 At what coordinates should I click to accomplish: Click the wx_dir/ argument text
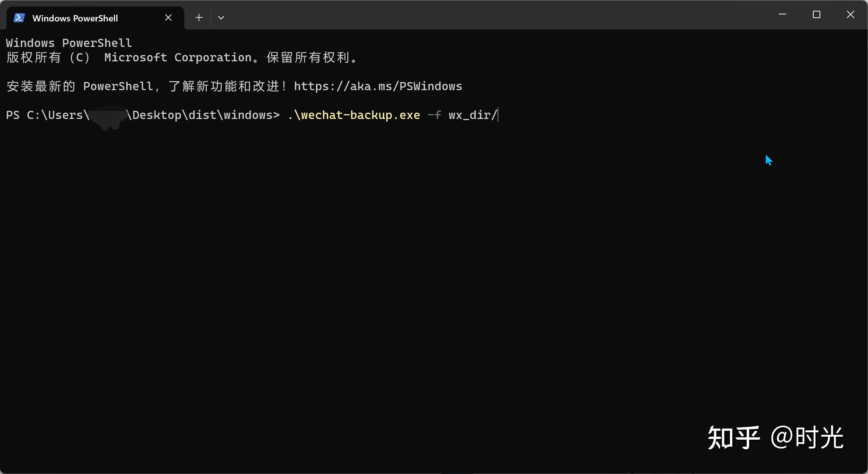[473, 115]
